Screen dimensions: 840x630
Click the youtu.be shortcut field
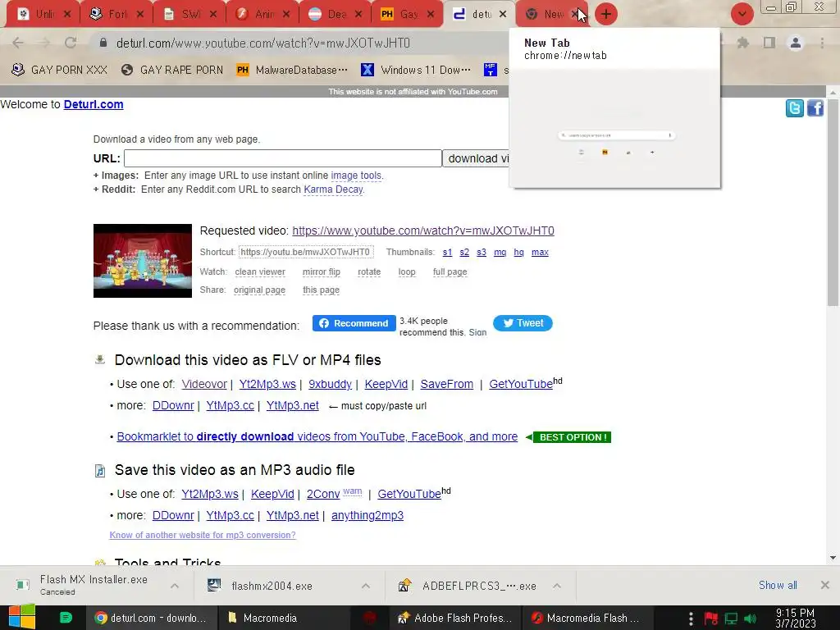[305, 252]
